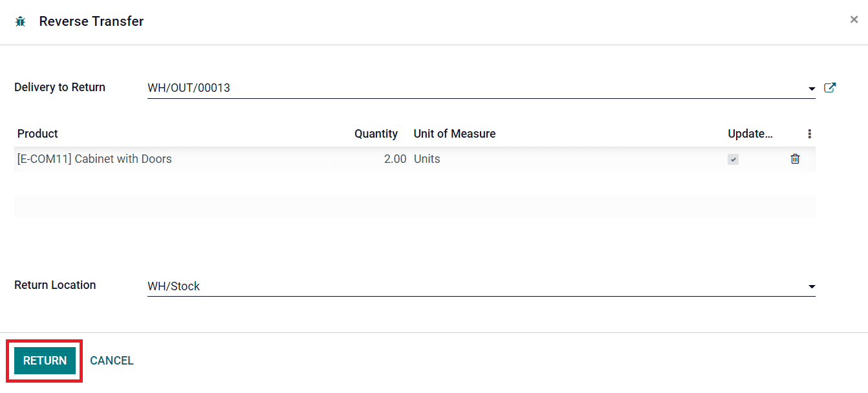Viewport: 868px width, 393px height.
Task: Click the Update column header
Action: (750, 134)
